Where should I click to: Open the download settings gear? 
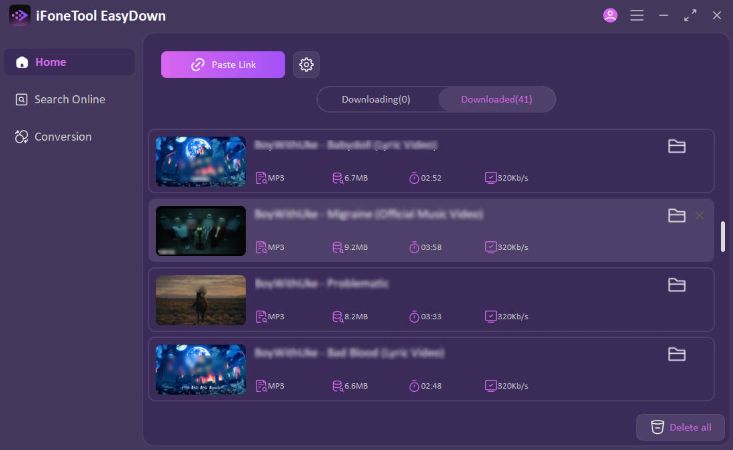coord(306,64)
